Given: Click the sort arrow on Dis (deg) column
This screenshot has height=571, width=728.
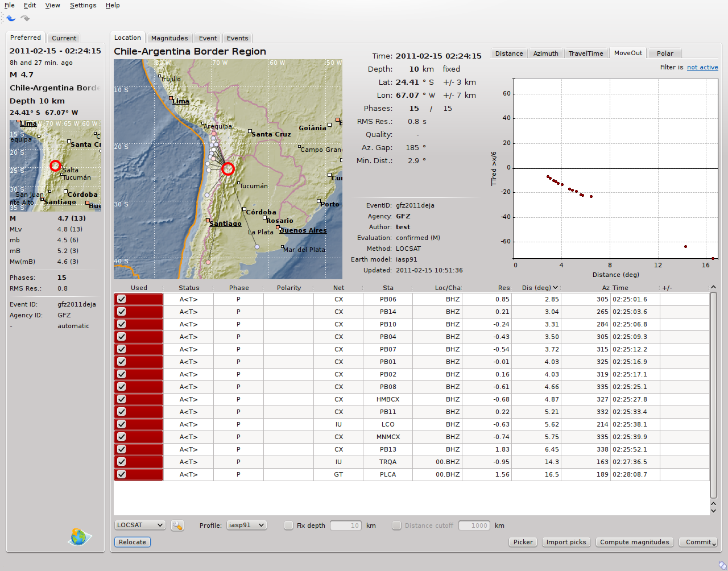Looking at the screenshot, I should point(555,288).
